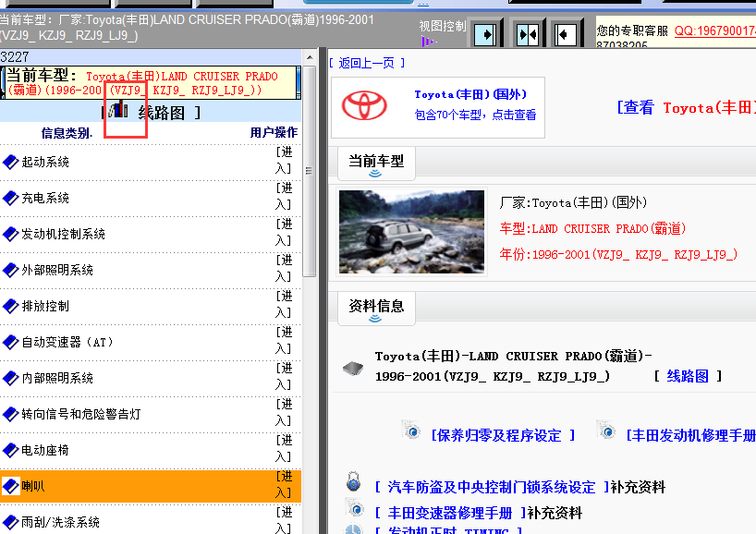Click the book icon beside 转向信号和危险警告灯
The height and width of the screenshot is (534, 756).
pyautogui.click(x=10, y=415)
